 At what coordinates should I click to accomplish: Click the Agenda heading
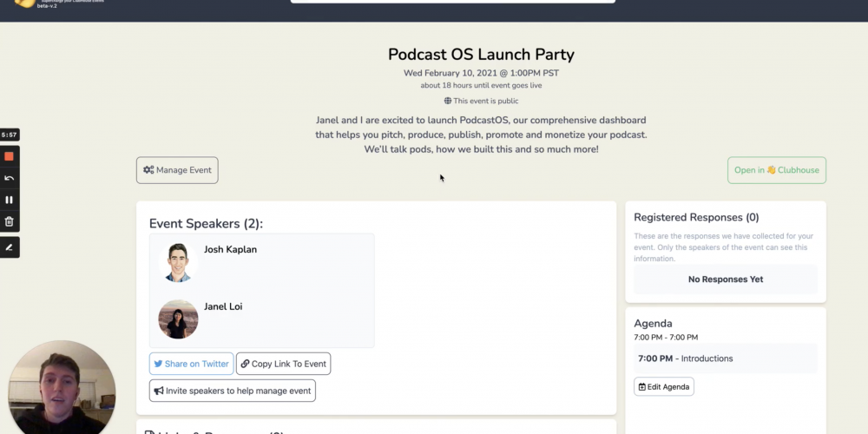tap(654, 323)
